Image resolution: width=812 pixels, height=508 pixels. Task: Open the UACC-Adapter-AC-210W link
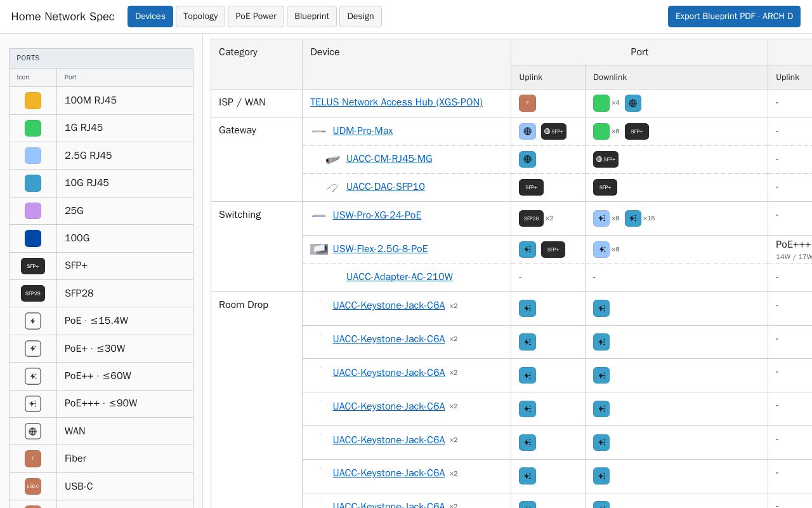pos(400,277)
